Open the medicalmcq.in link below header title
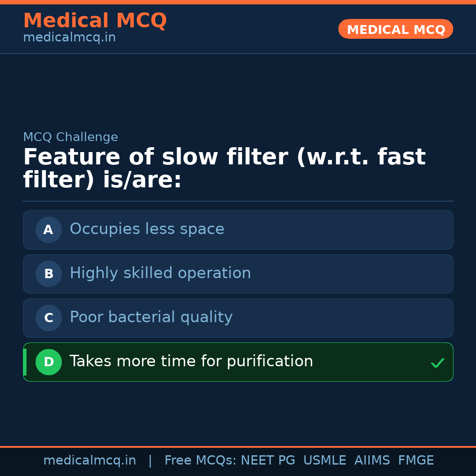 click(69, 38)
